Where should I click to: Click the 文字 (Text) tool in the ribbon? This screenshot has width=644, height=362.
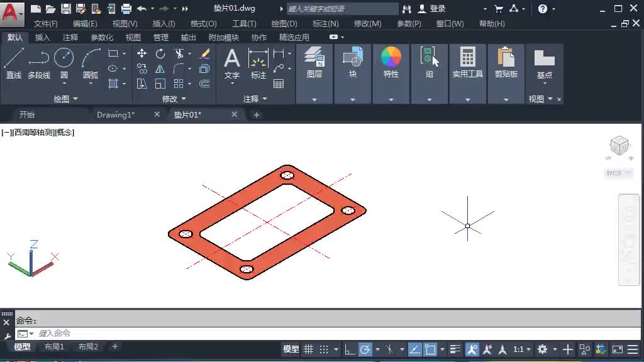231,65
